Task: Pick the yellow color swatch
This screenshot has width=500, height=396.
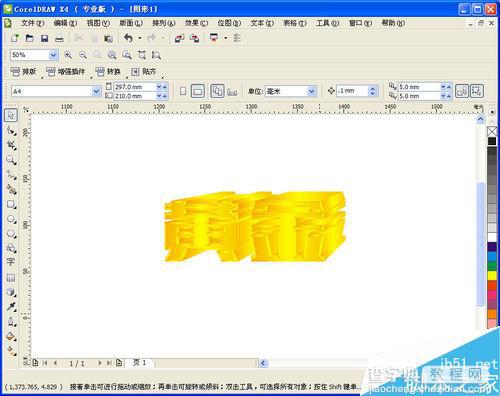Action: pos(492,275)
